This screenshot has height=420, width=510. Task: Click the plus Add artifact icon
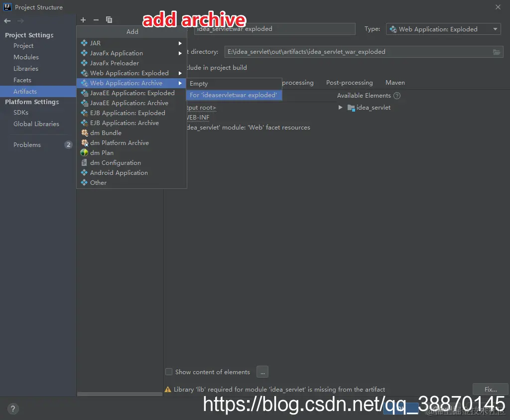83,20
